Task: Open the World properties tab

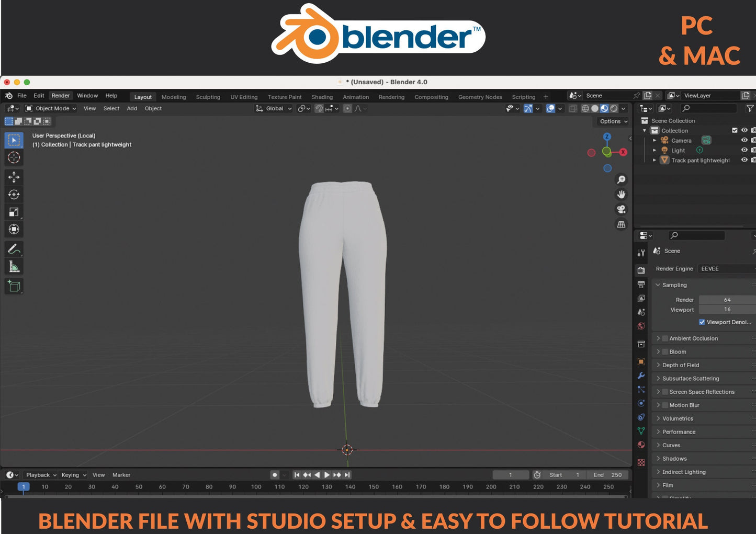Action: point(641,326)
